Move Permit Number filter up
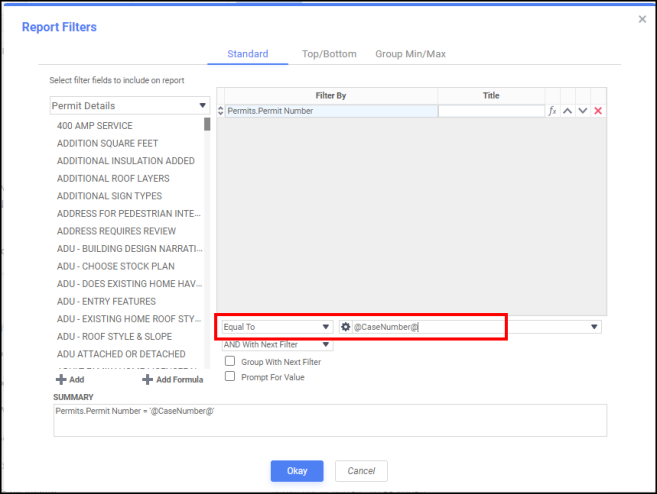The width and height of the screenshot is (657, 494). click(567, 111)
